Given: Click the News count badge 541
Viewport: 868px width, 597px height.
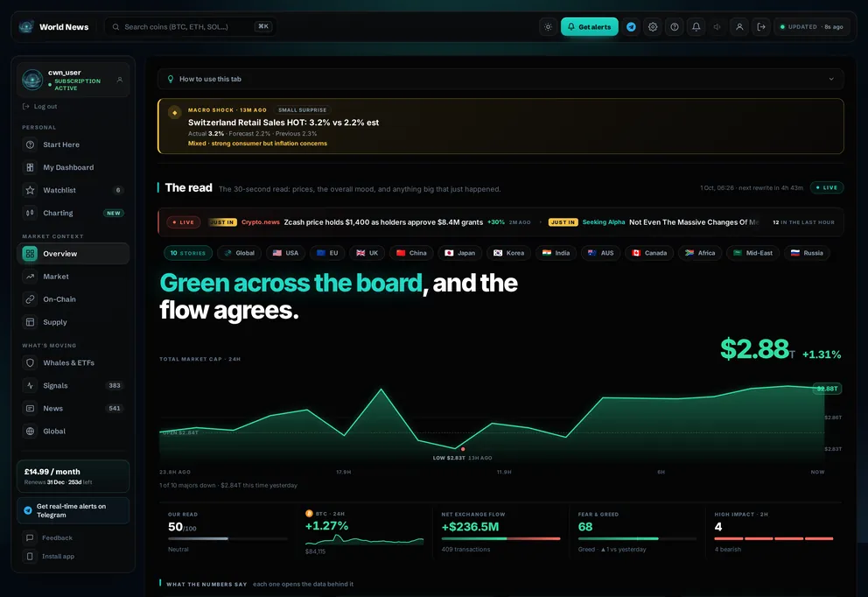Looking at the screenshot, I should (115, 408).
